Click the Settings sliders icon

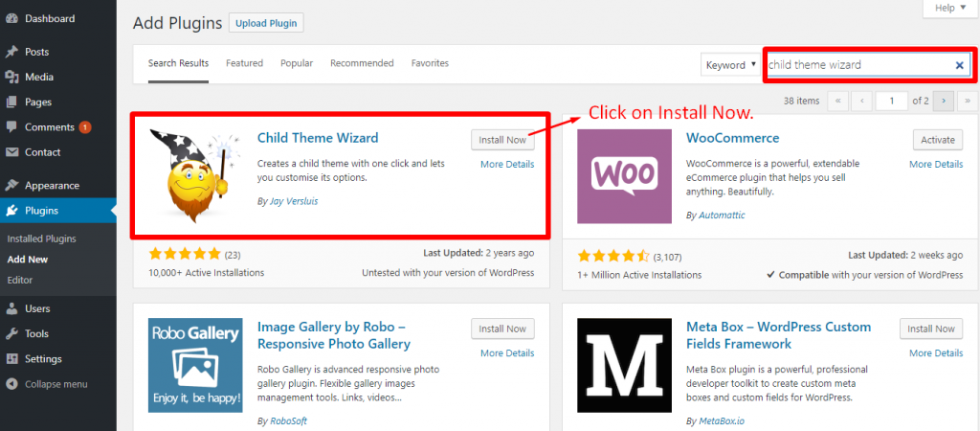[11, 359]
